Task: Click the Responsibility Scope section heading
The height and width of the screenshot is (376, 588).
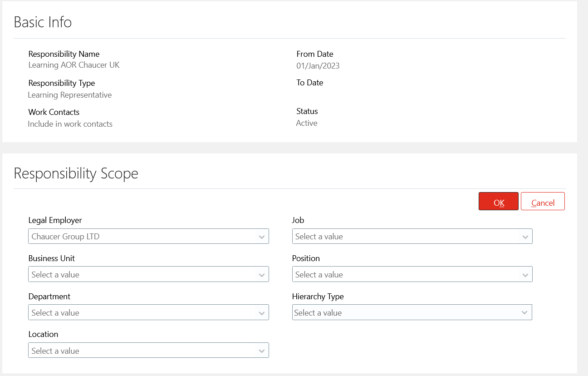Action: [x=76, y=173]
